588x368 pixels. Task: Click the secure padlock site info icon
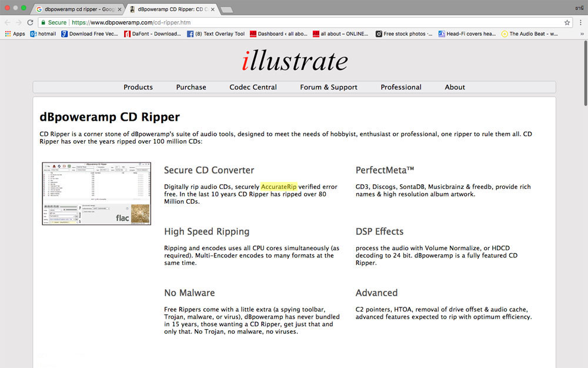click(x=43, y=22)
